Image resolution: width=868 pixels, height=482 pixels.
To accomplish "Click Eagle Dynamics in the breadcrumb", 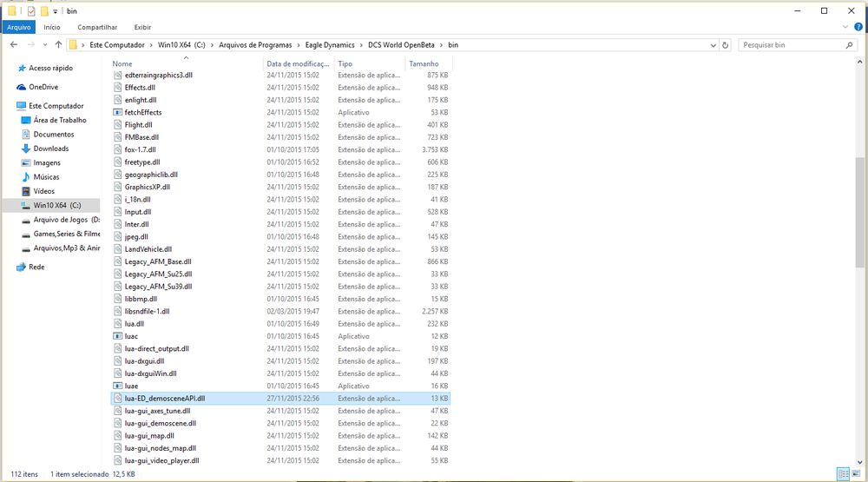I will click(330, 45).
